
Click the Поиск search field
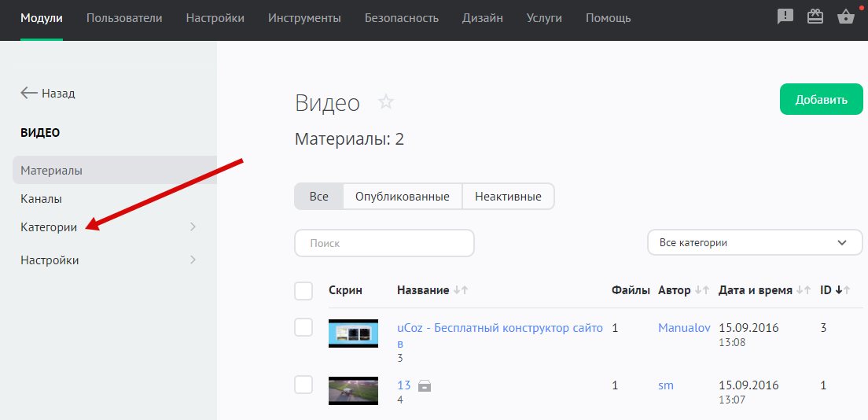(x=384, y=243)
